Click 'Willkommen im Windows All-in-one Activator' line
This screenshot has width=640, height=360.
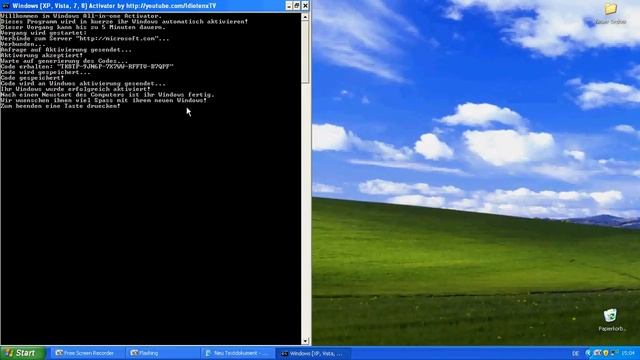81,16
